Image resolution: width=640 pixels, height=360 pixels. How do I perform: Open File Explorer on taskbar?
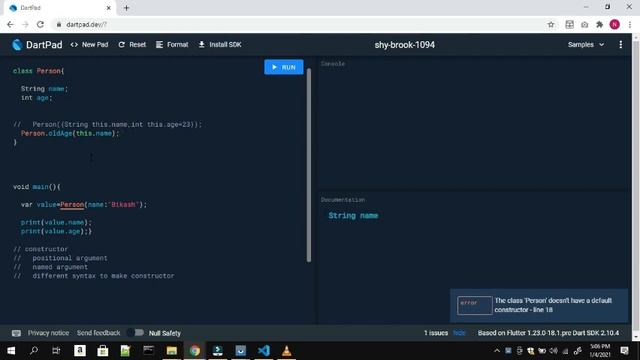pyautogui.click(x=171, y=351)
